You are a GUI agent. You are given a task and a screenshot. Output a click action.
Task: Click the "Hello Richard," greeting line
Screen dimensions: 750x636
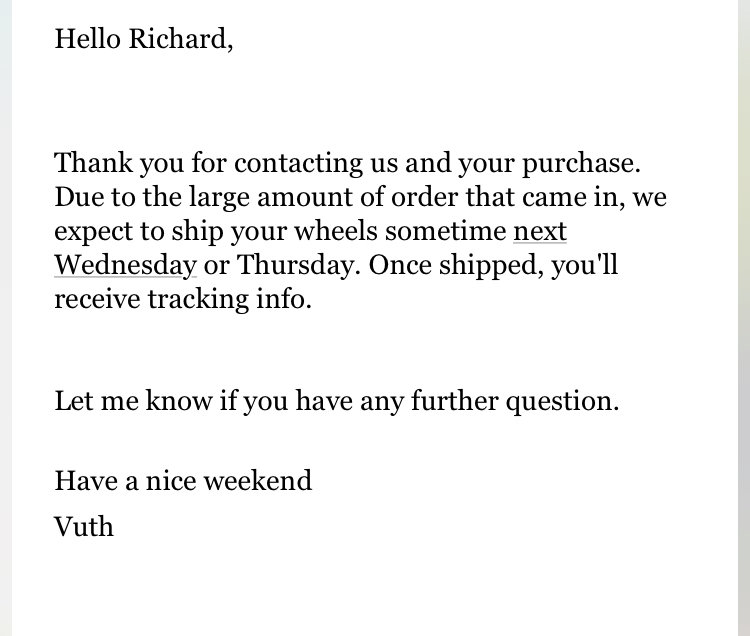click(144, 39)
